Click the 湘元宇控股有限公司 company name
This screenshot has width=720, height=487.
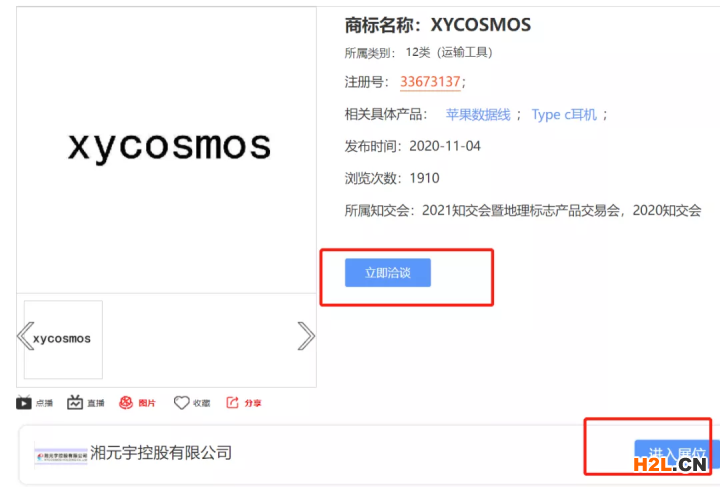[x=161, y=453]
